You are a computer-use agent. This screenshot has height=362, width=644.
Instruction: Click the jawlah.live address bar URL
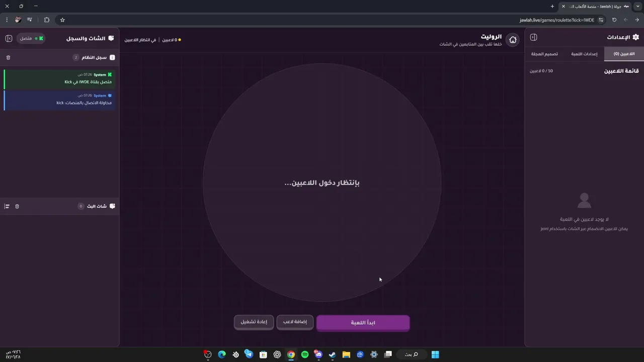tap(557, 20)
